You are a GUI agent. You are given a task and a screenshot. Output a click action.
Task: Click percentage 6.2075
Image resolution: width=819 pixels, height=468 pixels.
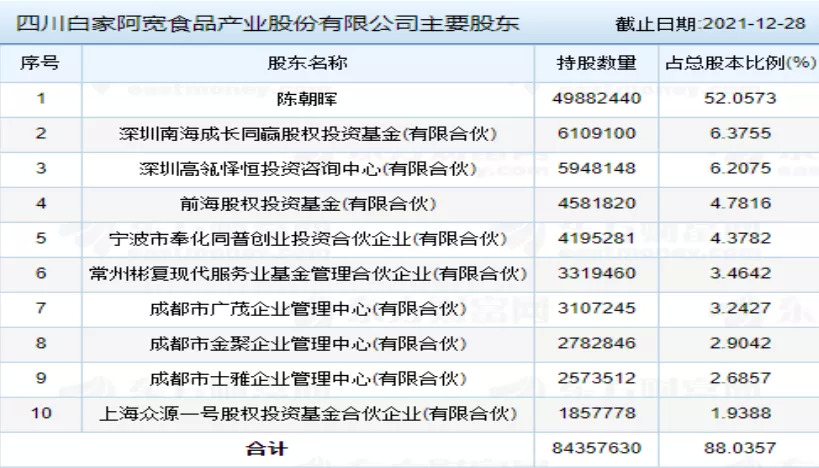pos(740,168)
